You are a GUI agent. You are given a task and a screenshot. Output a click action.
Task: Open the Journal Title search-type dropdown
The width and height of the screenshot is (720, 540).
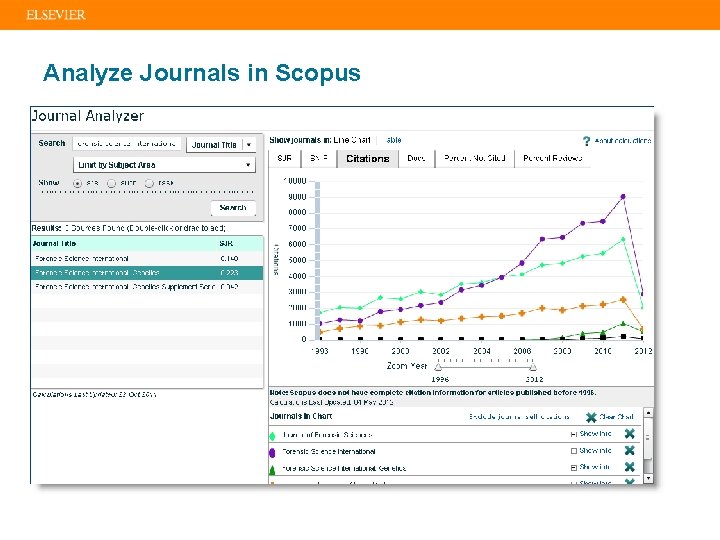click(221, 145)
